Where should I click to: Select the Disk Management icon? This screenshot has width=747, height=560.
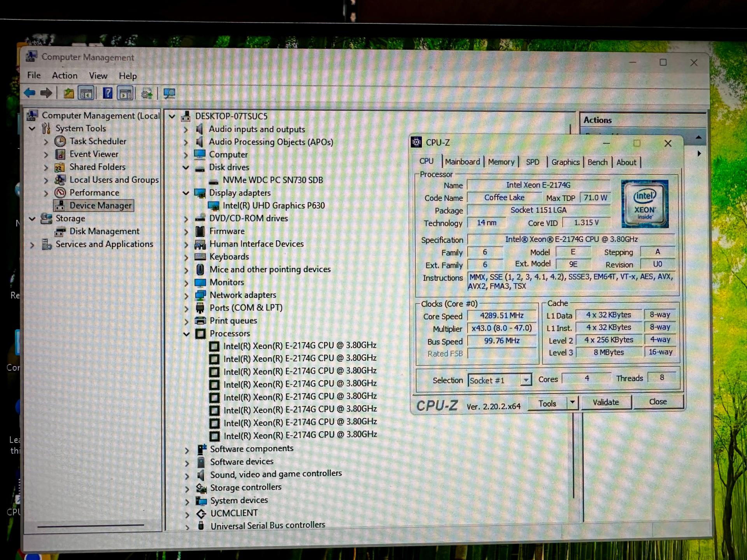point(60,232)
